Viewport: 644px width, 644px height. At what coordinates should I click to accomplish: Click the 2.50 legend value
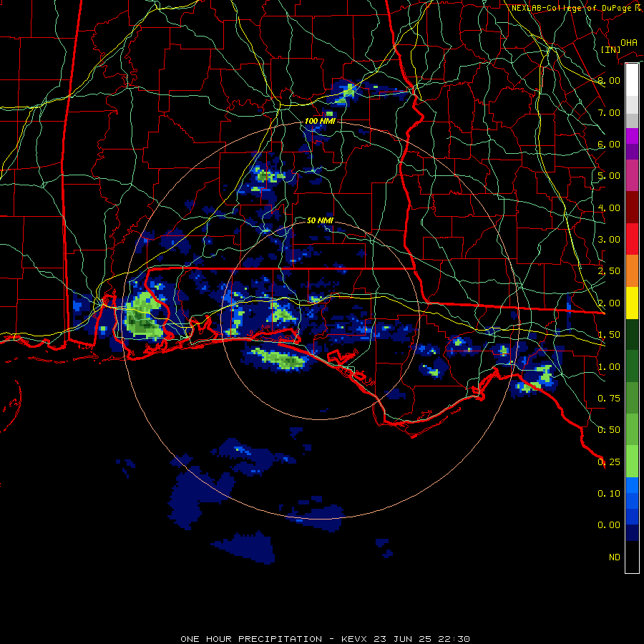tap(609, 271)
